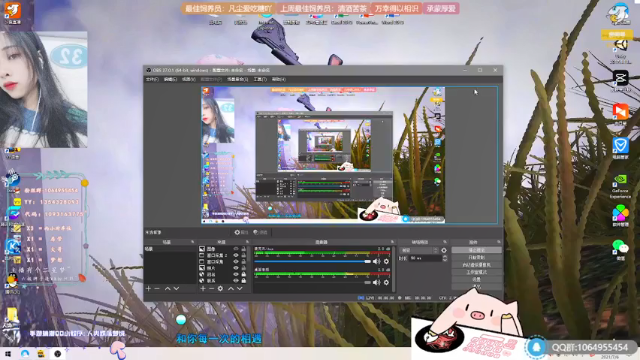Adjust the 麦克风/Aux volume slider
The height and width of the screenshot is (360, 640).
click(312, 261)
